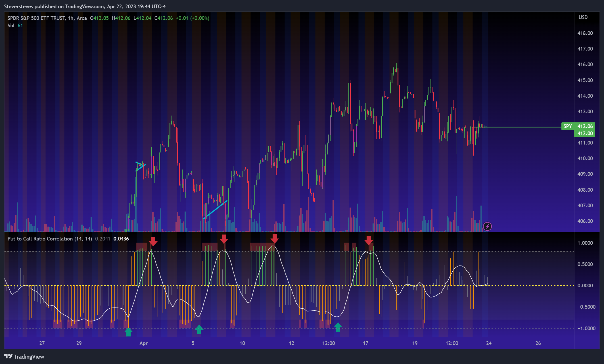Click the '19' label on the time axis

coord(415,343)
